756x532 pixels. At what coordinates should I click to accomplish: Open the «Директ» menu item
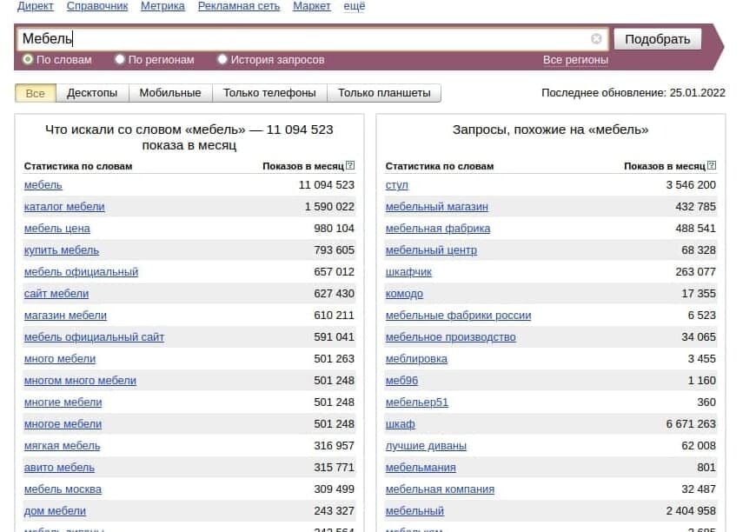[35, 6]
